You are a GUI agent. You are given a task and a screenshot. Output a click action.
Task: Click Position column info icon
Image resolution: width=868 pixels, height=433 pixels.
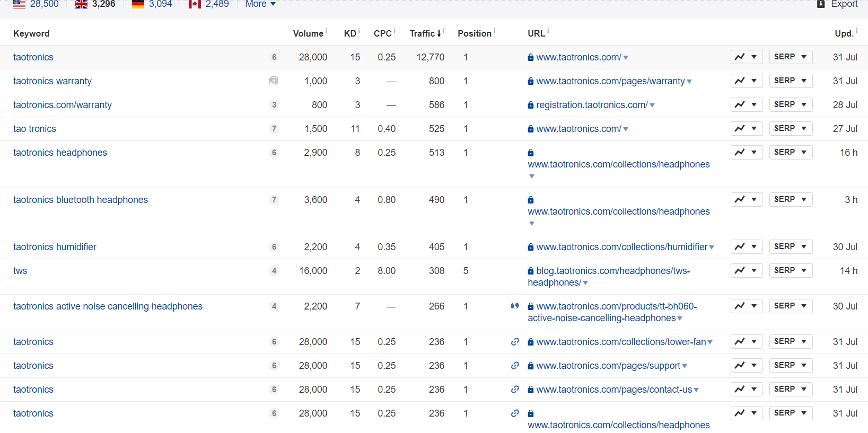point(494,31)
